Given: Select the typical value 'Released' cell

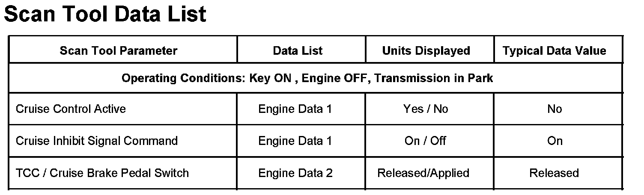Looking at the screenshot, I should pos(554,173).
